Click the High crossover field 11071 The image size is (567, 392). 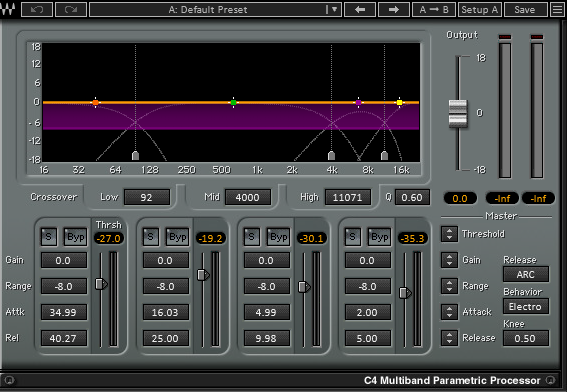pos(348,197)
